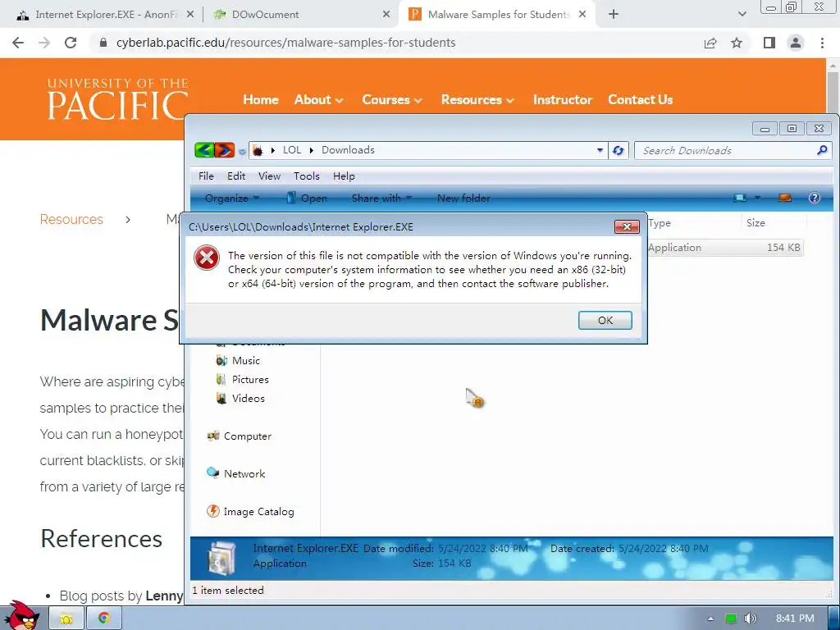The height and width of the screenshot is (630, 840).
Task: Click New folder in Explorer toolbar
Action: (464, 199)
